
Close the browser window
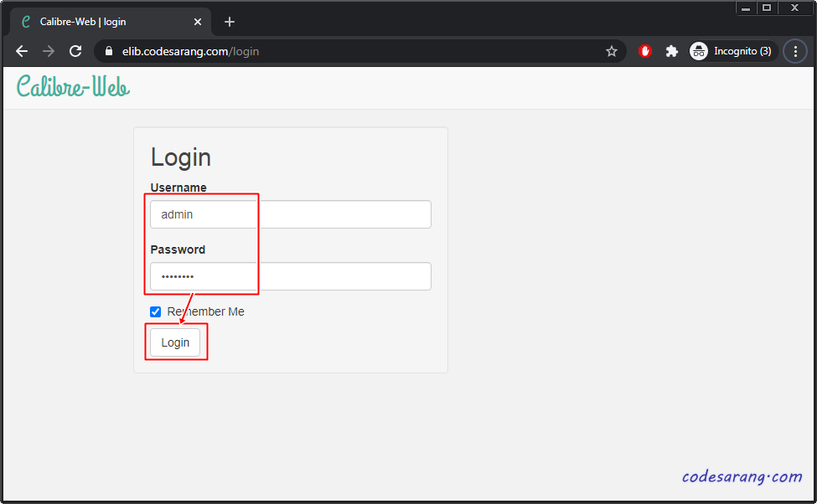click(794, 8)
